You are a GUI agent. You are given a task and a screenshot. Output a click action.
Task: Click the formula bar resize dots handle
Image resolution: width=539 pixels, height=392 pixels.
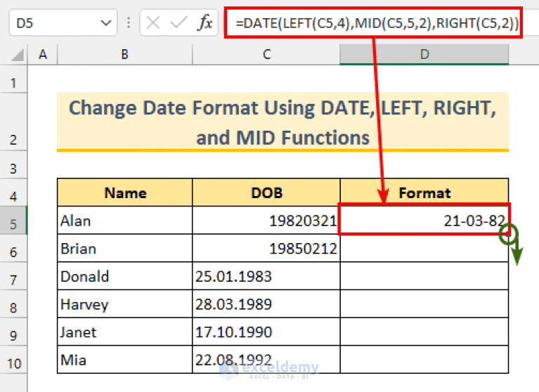[129, 23]
